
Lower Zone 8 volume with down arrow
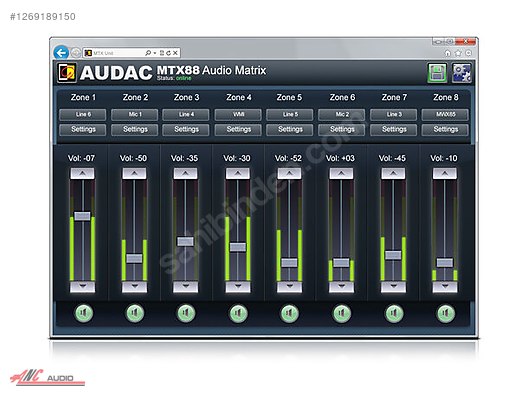445,287
